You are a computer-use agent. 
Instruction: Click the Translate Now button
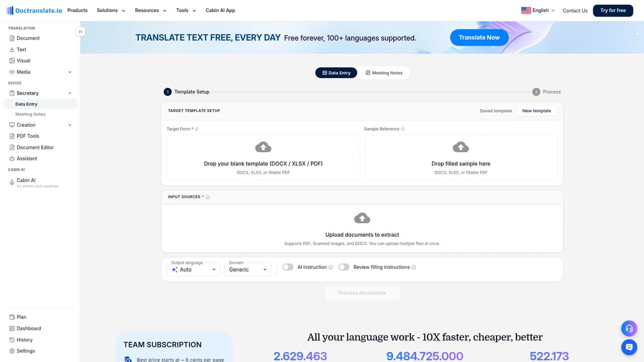[x=479, y=38]
